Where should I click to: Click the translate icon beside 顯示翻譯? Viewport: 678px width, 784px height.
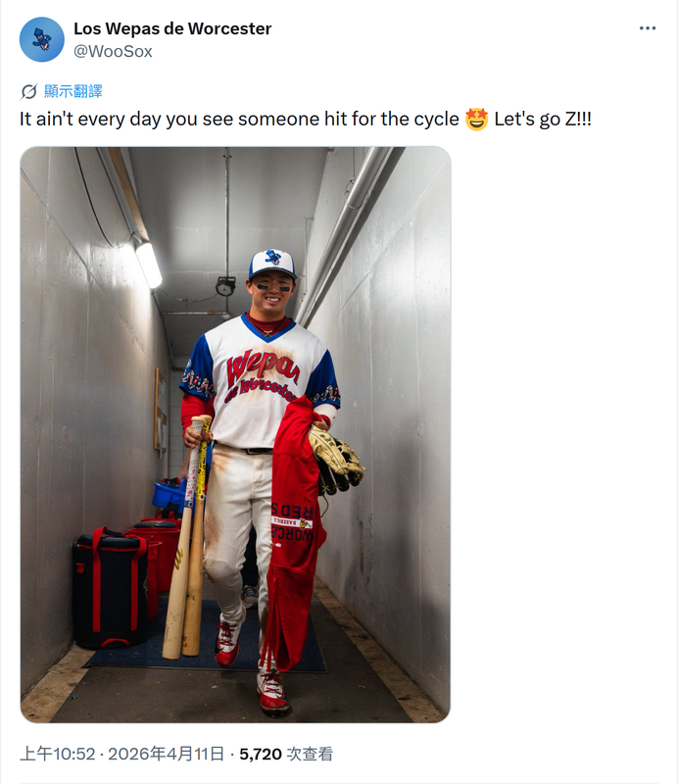pos(29,91)
